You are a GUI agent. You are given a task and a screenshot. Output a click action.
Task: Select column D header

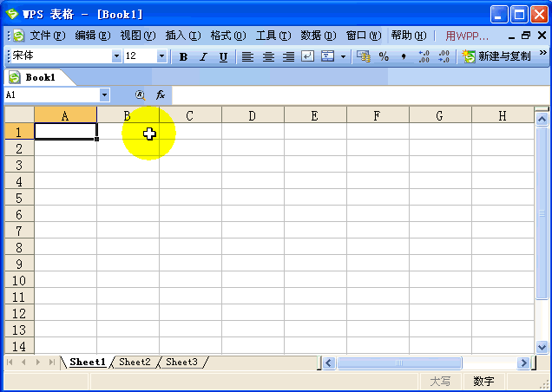(253, 115)
